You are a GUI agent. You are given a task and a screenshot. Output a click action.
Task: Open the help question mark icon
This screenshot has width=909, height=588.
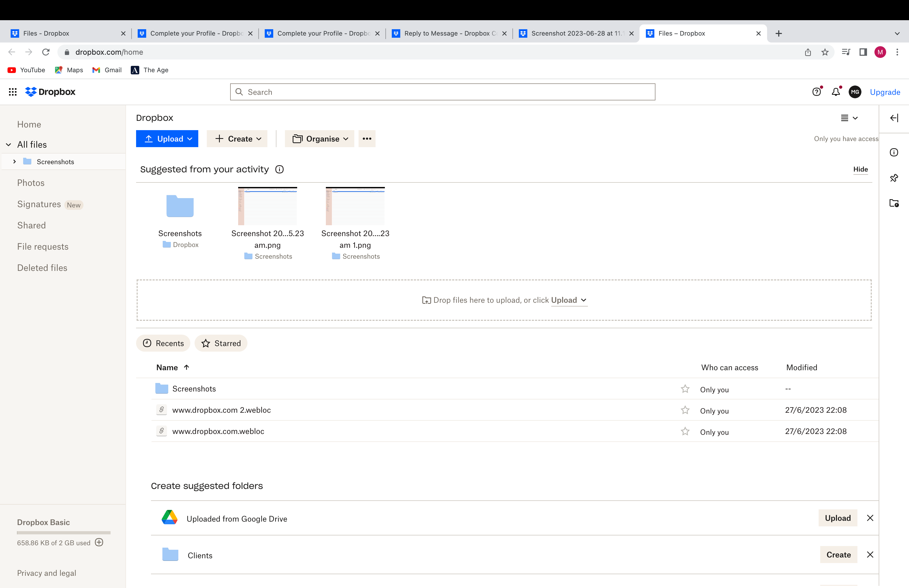point(817,92)
